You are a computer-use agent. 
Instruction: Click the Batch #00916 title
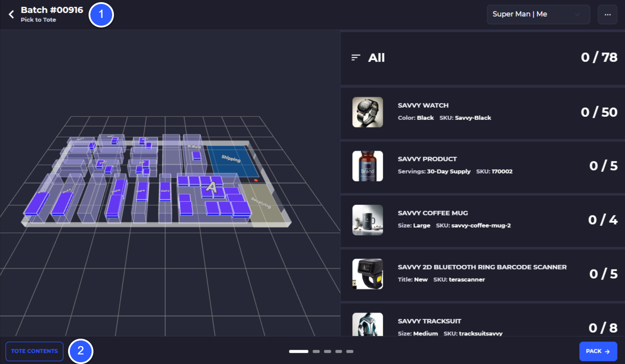[52, 10]
